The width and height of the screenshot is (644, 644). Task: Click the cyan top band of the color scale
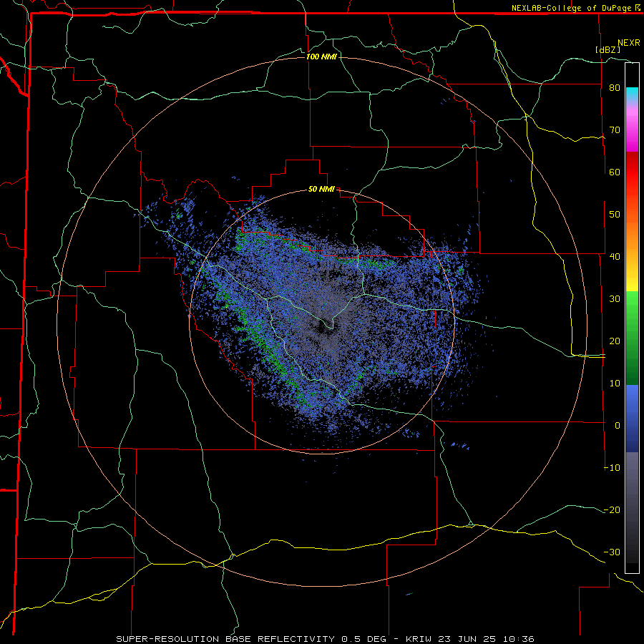(632, 94)
